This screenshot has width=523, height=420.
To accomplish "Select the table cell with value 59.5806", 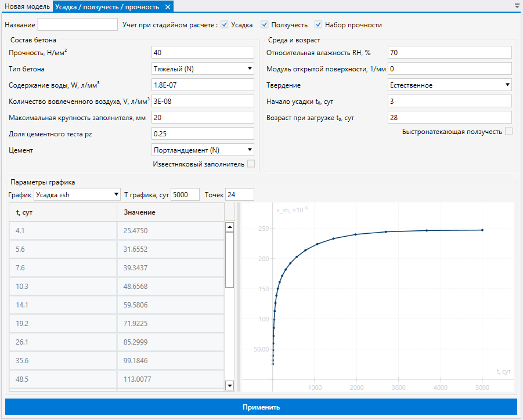I will pyautogui.click(x=171, y=305).
